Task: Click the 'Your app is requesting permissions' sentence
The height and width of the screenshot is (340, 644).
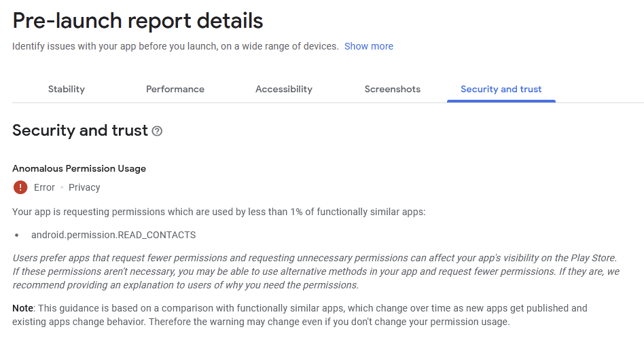Action: tap(219, 212)
